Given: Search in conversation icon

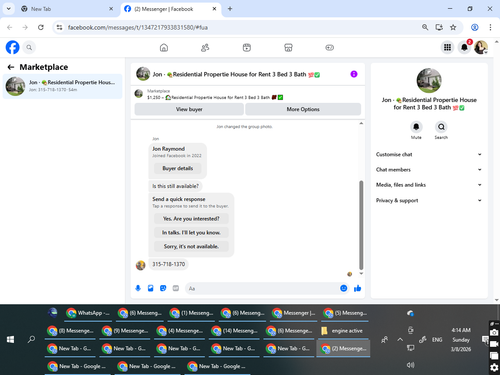Looking at the screenshot, I should (x=441, y=127).
